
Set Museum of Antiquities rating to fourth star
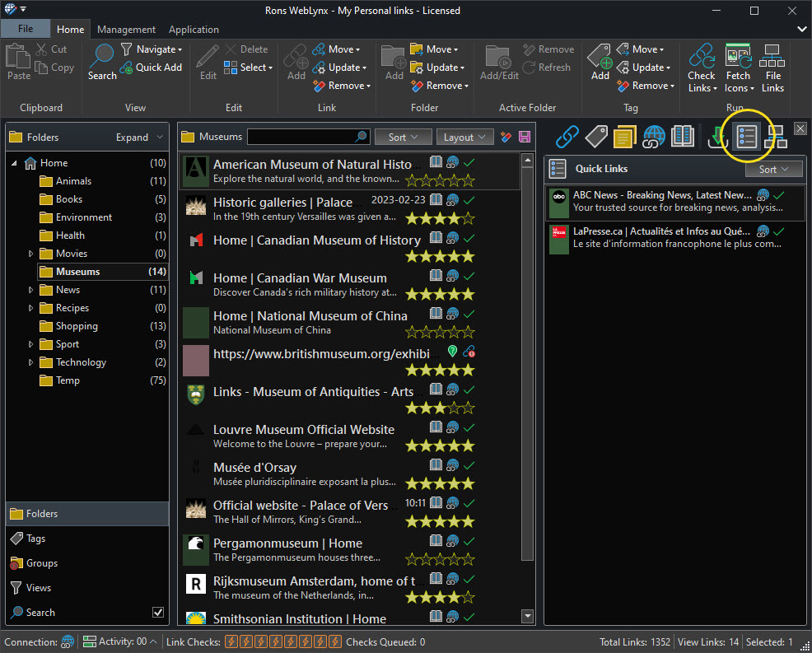(x=454, y=408)
